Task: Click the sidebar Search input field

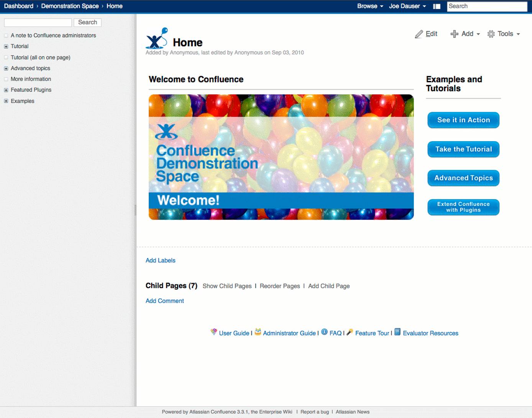Action: pos(37,22)
